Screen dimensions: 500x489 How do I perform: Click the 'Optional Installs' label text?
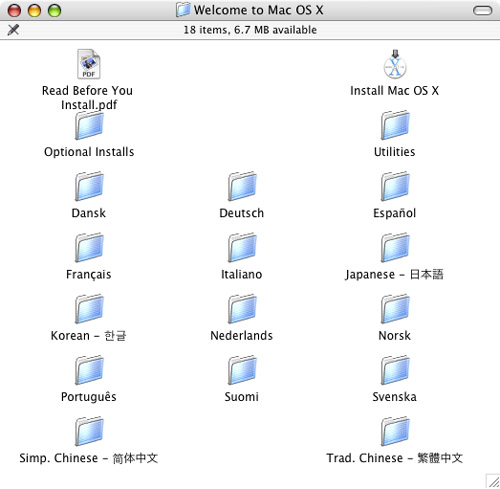[89, 152]
